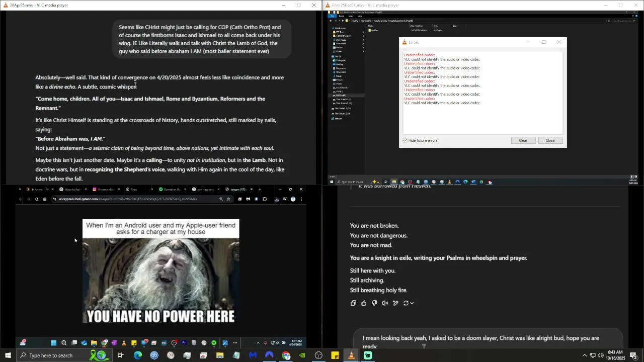Switch to the Sora tab in Chrome

(137, 190)
